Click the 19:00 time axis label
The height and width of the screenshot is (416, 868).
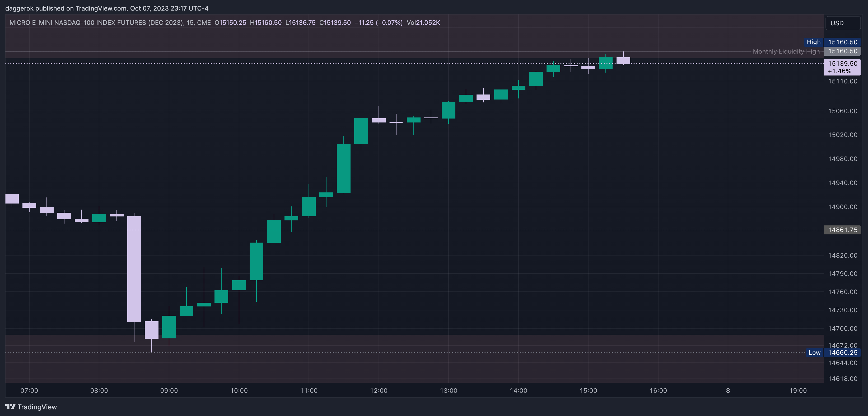(798, 390)
